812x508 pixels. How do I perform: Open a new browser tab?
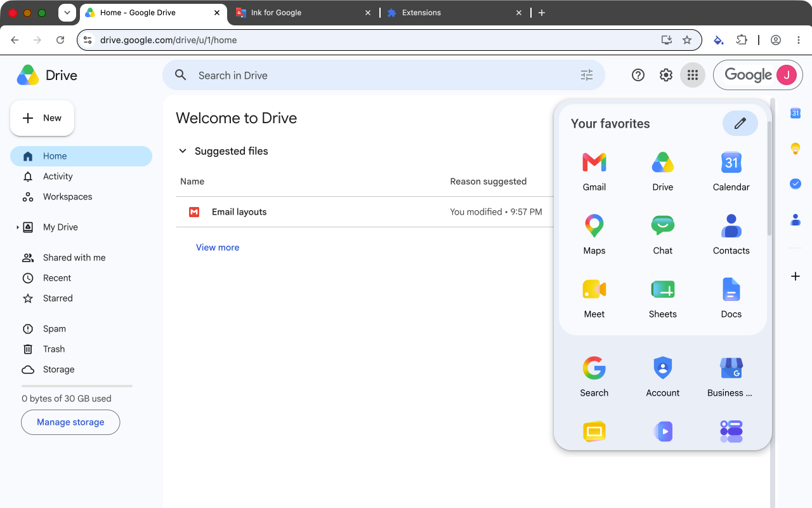(542, 13)
